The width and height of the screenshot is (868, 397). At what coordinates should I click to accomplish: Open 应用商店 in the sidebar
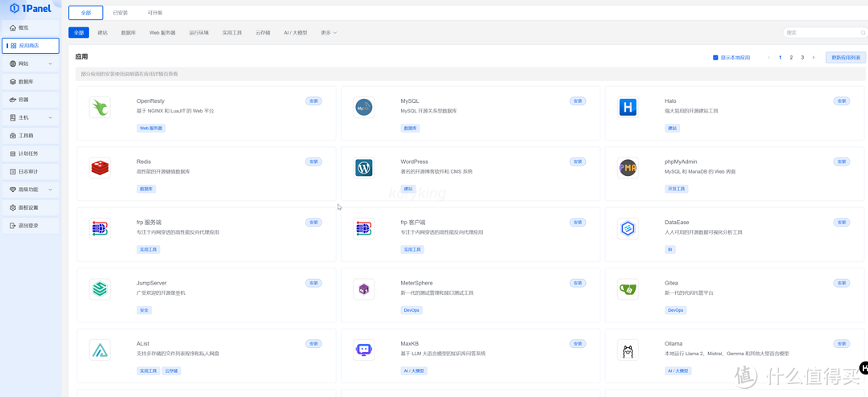pyautogui.click(x=31, y=45)
